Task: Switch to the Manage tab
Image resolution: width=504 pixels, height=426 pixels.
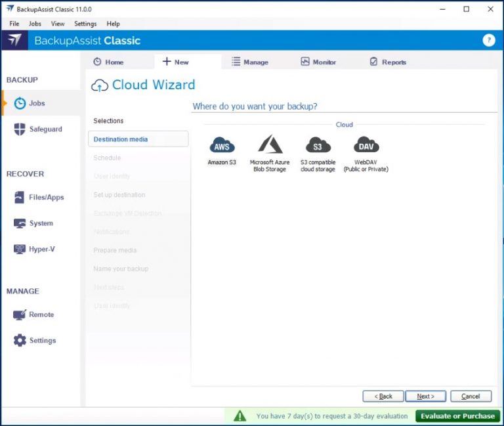Action: [x=249, y=62]
